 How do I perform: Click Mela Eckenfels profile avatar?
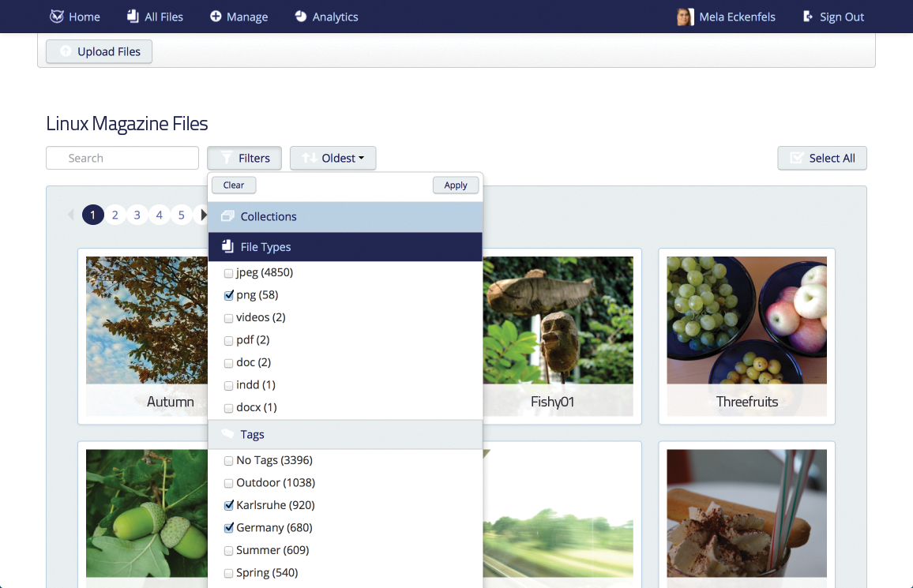click(686, 17)
